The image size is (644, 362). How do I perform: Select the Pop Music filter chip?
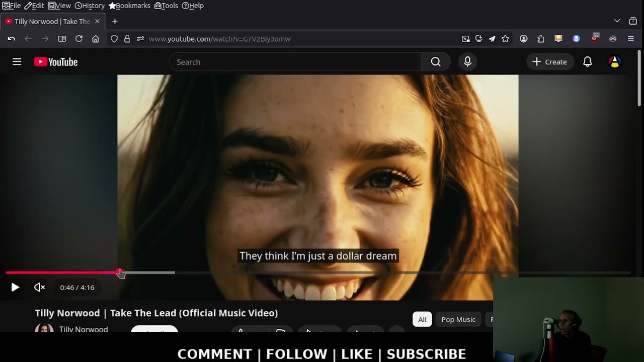pyautogui.click(x=458, y=319)
